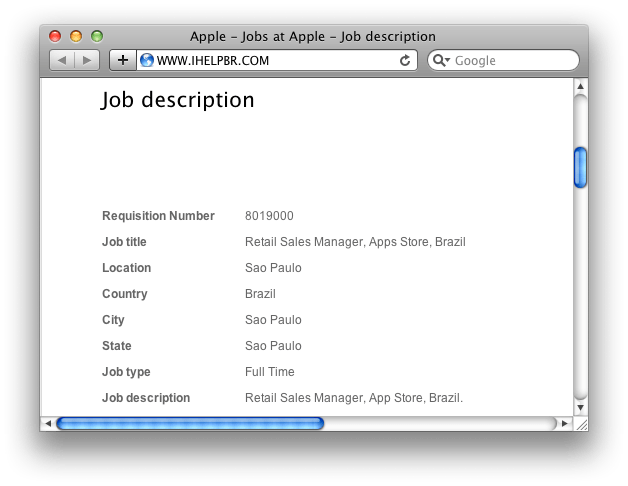Minimize the window with the yellow button

pyautogui.click(x=76, y=36)
